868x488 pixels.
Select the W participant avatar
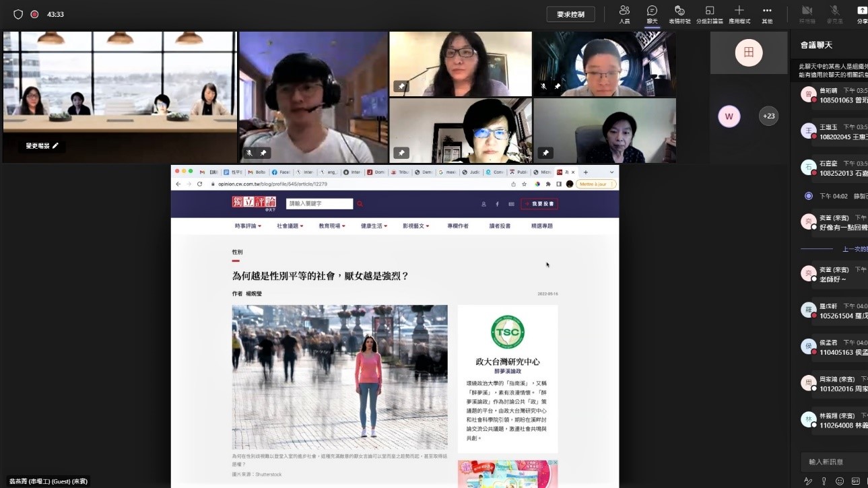point(729,116)
